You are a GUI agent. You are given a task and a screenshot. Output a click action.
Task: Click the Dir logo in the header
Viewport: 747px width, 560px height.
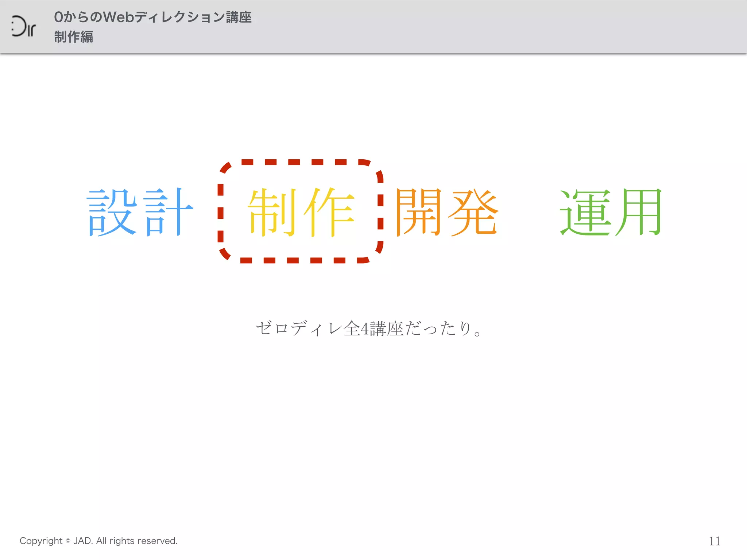(x=23, y=26)
